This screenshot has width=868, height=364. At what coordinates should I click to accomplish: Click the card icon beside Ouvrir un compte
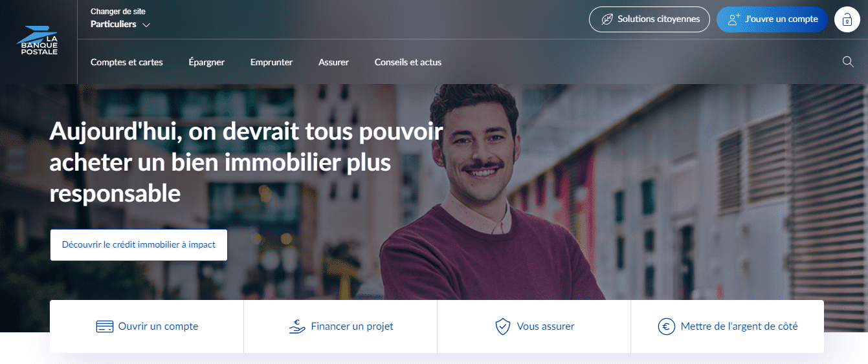tap(104, 327)
